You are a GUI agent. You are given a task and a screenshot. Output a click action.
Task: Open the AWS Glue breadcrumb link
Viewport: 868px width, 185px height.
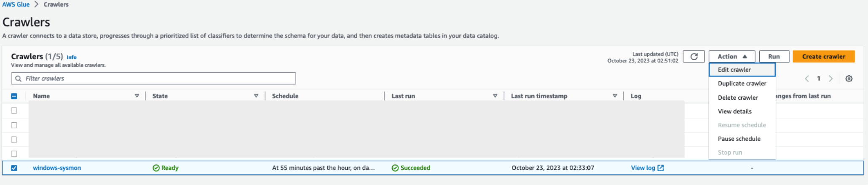(16, 4)
